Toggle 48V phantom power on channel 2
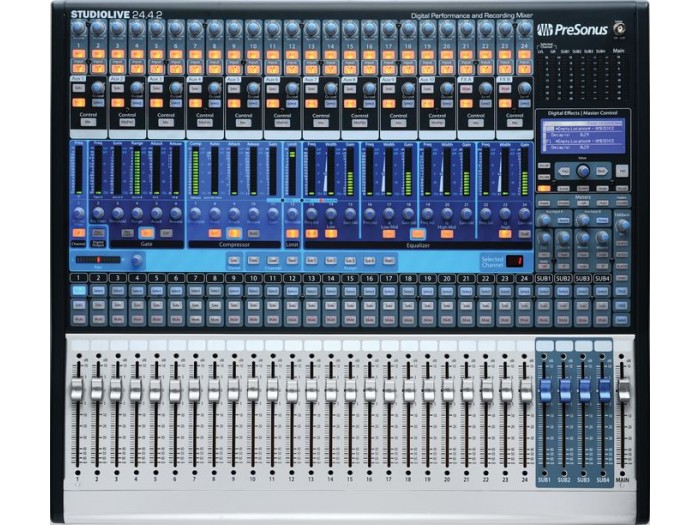 (x=98, y=54)
